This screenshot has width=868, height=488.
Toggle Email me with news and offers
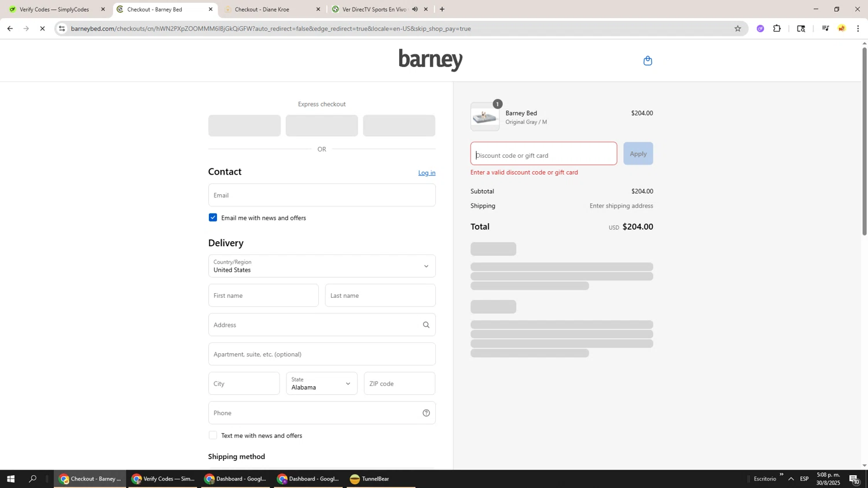point(213,217)
